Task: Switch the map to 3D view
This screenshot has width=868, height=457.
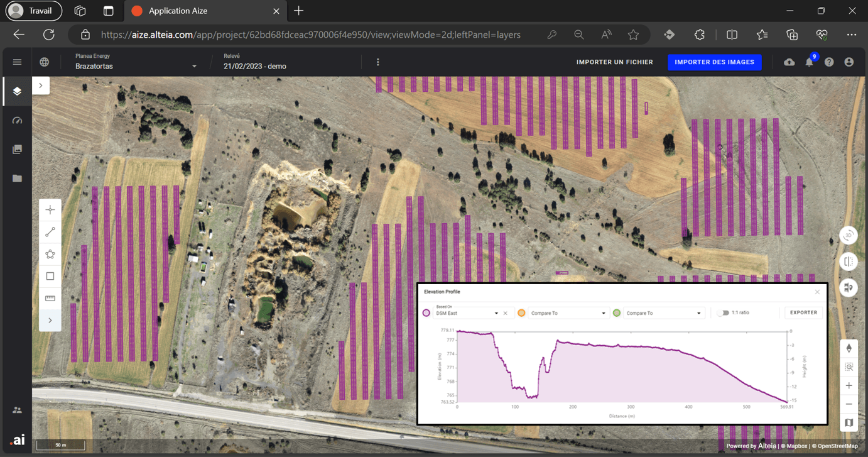Action: tap(849, 236)
